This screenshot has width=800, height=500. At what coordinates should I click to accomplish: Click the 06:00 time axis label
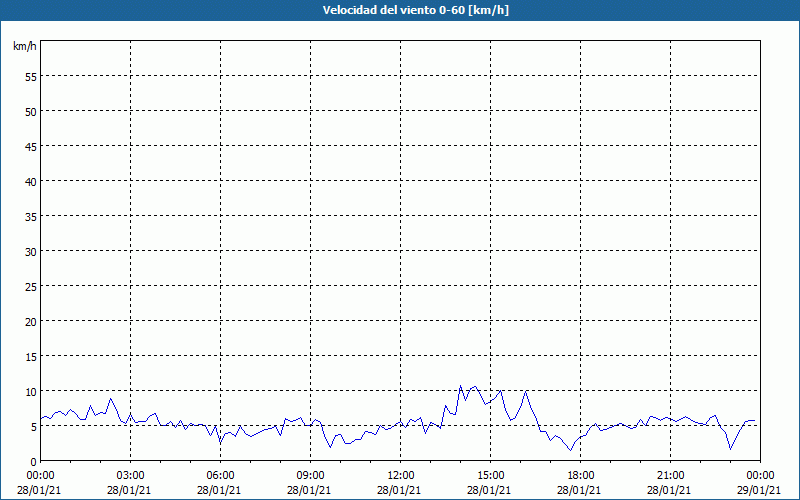220,476
